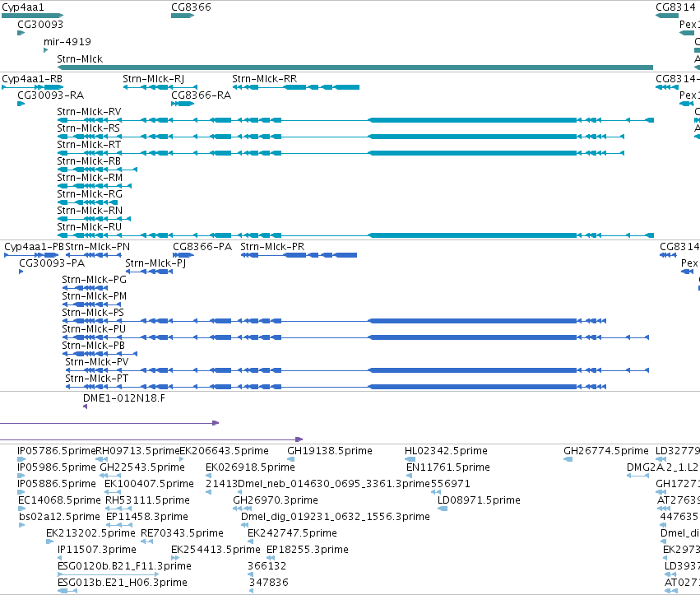
Task: Click the Cyp4aa1 gene feature
Action: 33,16
